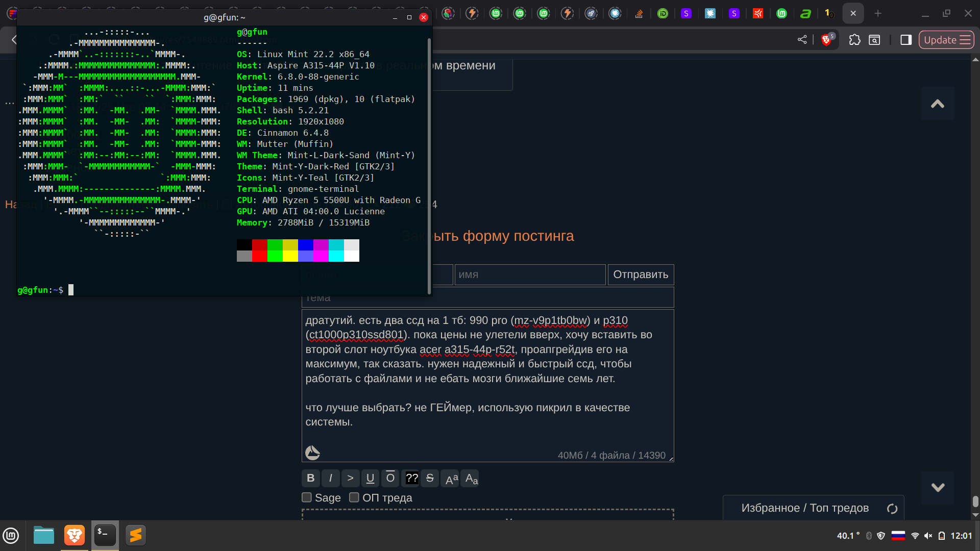Apply underline formatting to text

tap(370, 478)
